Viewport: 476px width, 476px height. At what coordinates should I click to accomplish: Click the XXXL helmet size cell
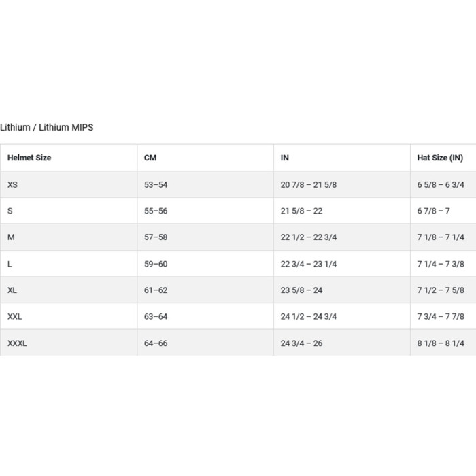(17, 343)
